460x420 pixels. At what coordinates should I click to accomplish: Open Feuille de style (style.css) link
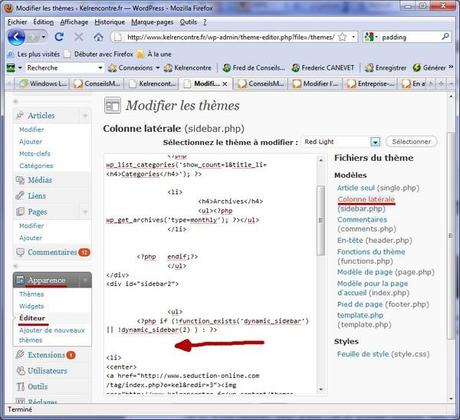(x=383, y=354)
